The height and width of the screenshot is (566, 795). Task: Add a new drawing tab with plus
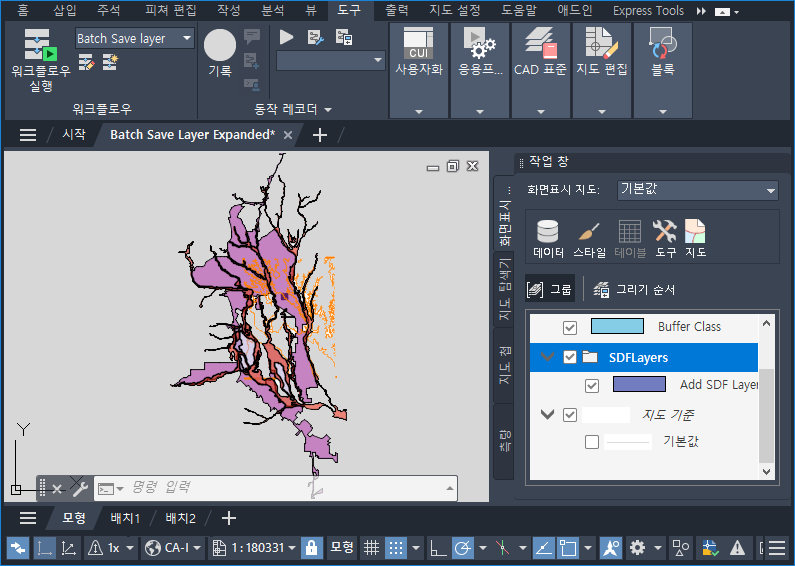(x=320, y=135)
